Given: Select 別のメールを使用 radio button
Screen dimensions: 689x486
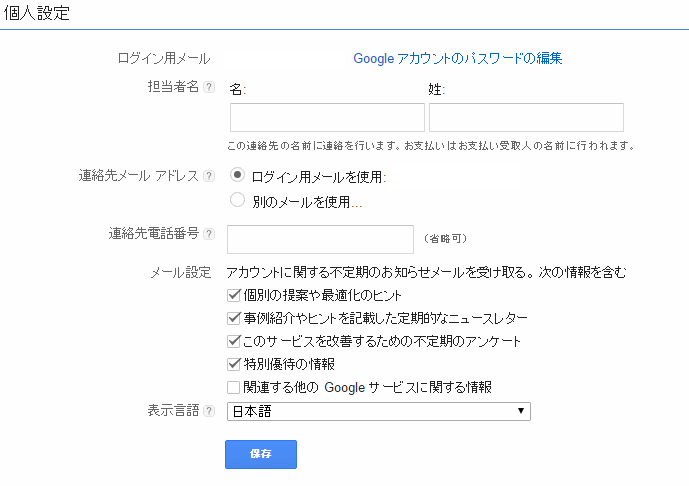Looking at the screenshot, I should (x=237, y=200).
